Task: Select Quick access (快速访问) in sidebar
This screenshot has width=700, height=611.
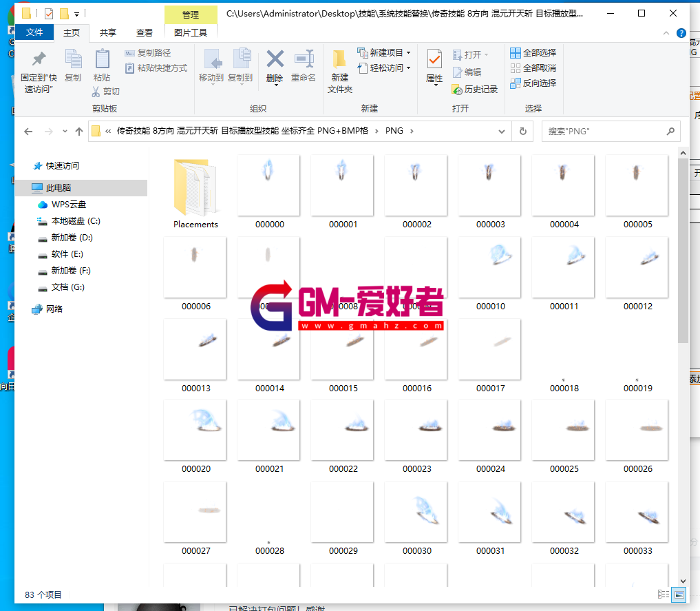Action: [x=62, y=166]
